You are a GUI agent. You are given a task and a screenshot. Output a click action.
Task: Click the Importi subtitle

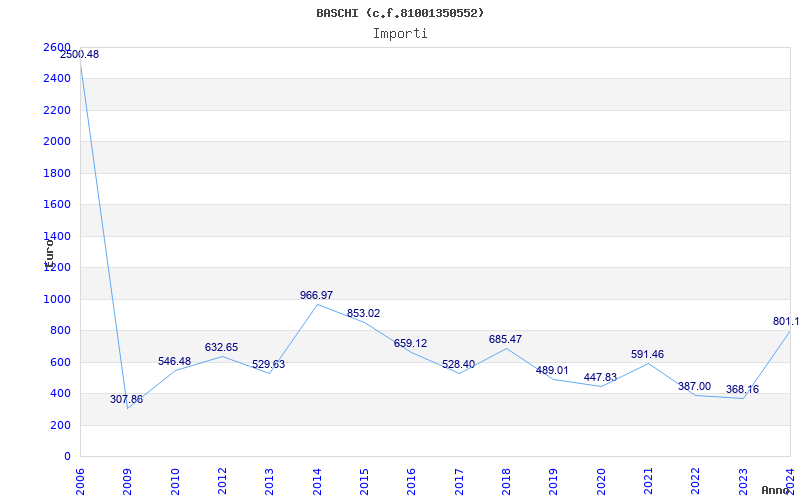[x=400, y=34]
